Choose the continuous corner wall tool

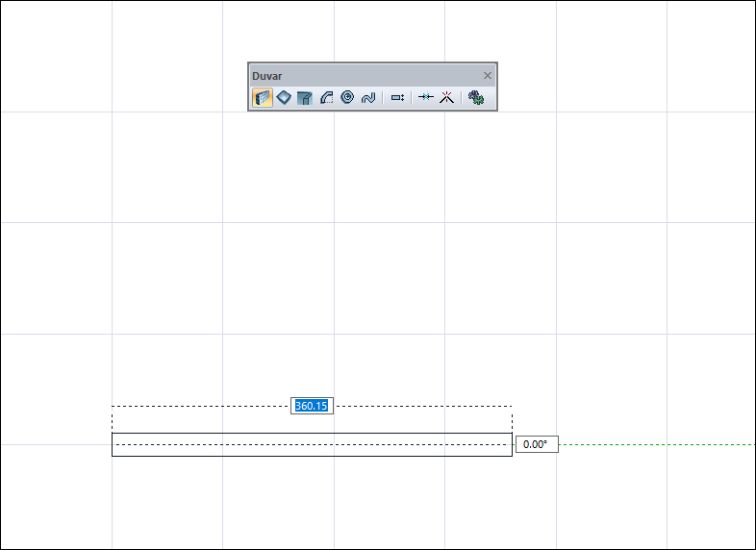tap(305, 98)
